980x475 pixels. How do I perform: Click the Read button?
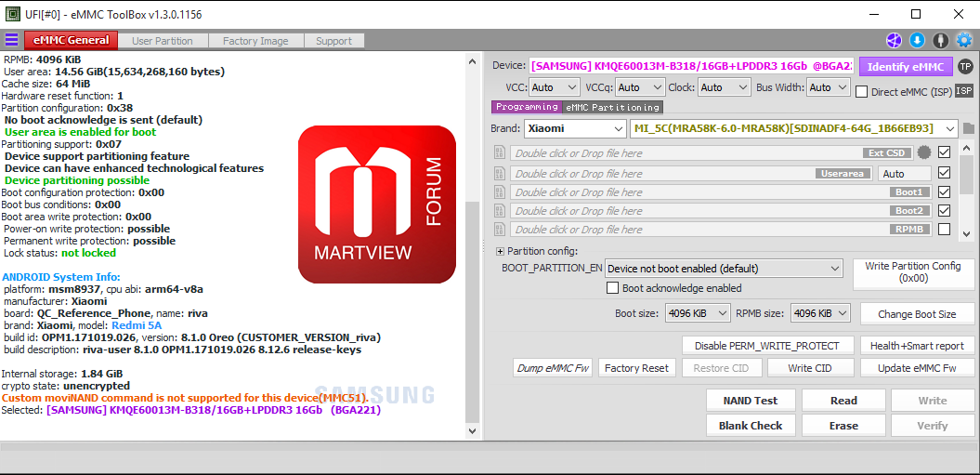[843, 401]
